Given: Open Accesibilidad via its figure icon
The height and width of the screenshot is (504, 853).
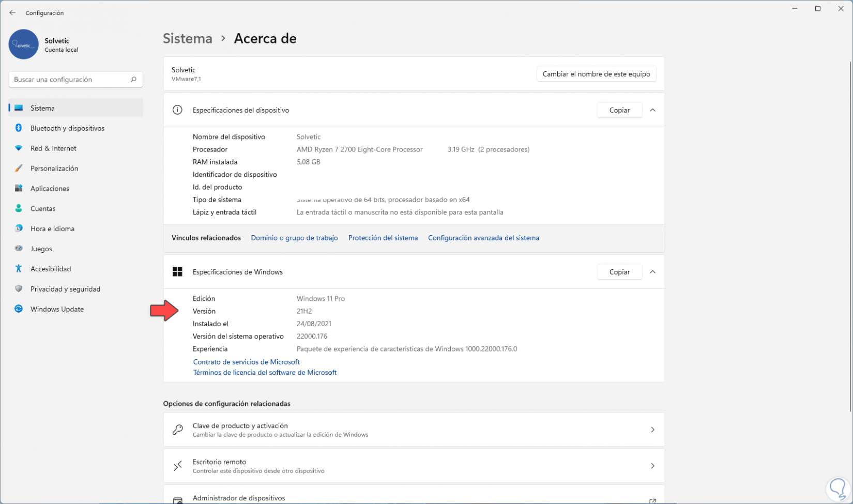Looking at the screenshot, I should [19, 269].
